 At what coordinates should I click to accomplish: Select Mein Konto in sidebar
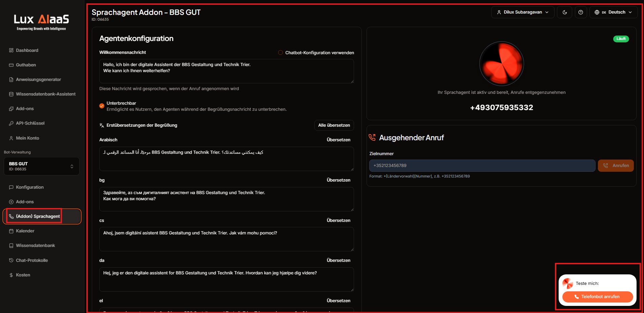click(27, 138)
